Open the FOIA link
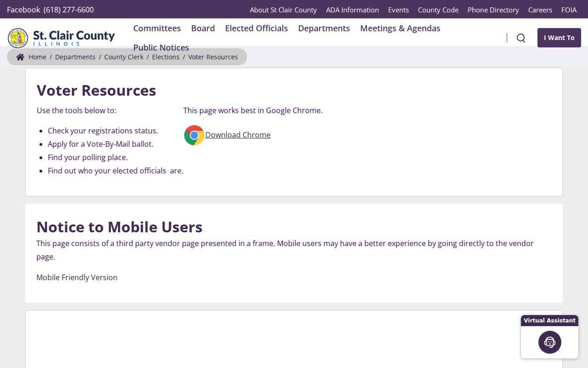The width and height of the screenshot is (588, 368). 569,10
